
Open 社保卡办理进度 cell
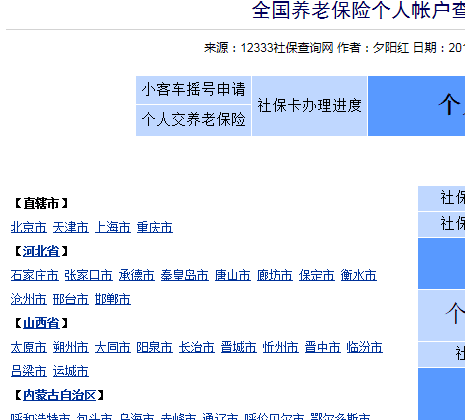(309, 106)
